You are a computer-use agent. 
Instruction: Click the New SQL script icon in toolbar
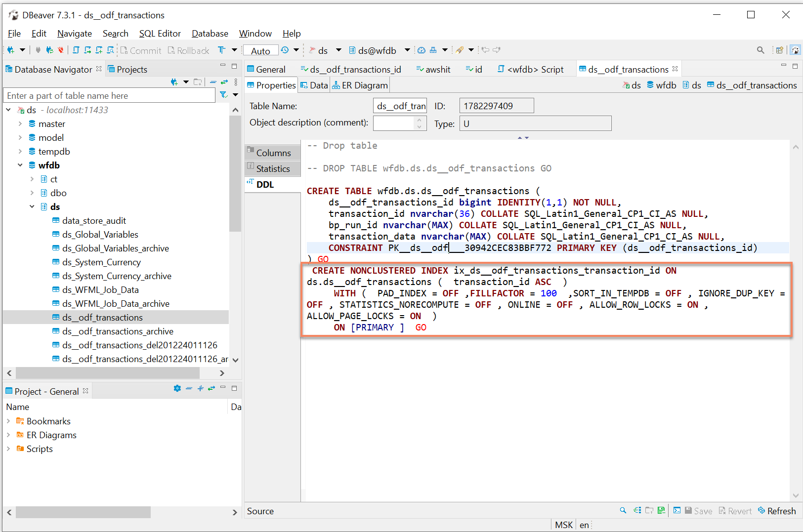tap(99, 50)
